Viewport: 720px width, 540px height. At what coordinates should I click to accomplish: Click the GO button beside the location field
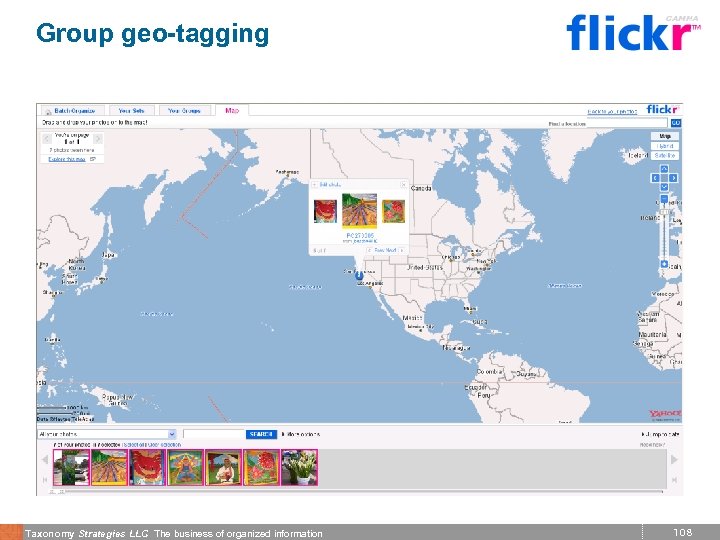676,123
